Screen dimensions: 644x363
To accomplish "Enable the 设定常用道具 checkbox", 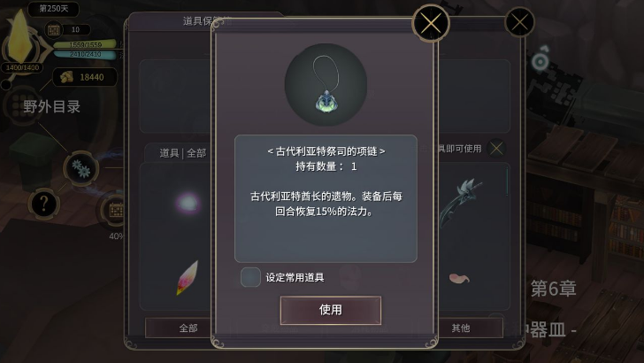I will pos(250,277).
